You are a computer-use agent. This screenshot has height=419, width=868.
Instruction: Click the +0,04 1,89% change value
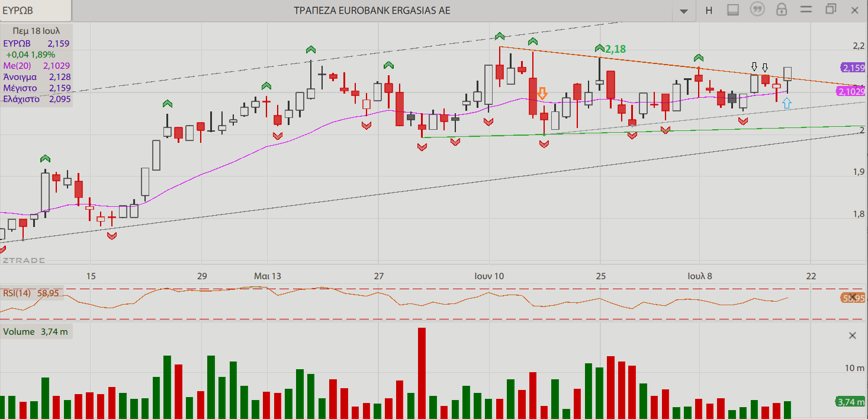click(x=30, y=55)
